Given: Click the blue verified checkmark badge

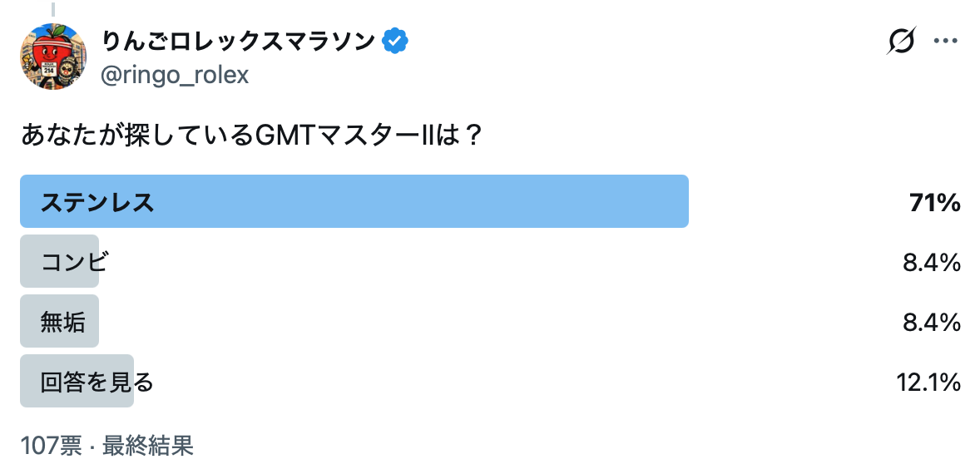Looking at the screenshot, I should 395,42.
